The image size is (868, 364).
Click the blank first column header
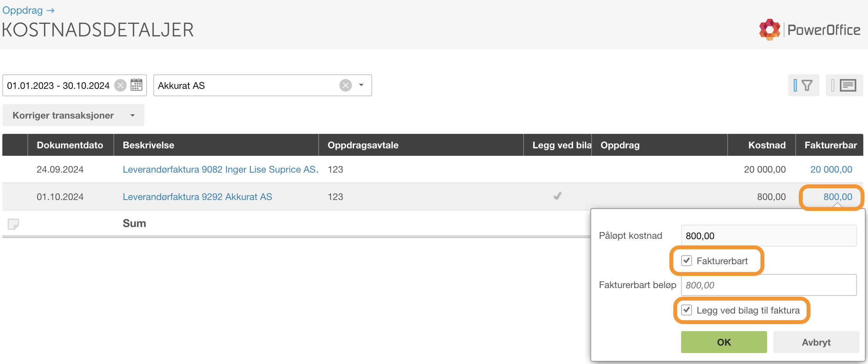click(x=15, y=145)
